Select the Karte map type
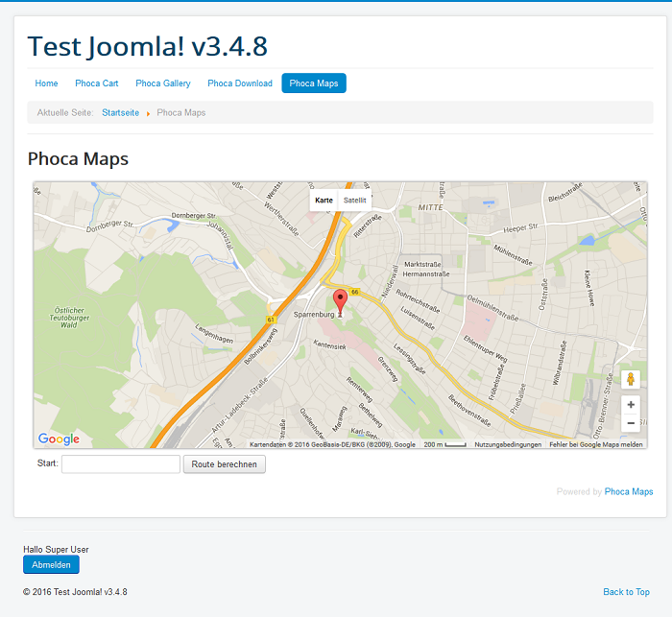The image size is (672, 617). click(324, 201)
